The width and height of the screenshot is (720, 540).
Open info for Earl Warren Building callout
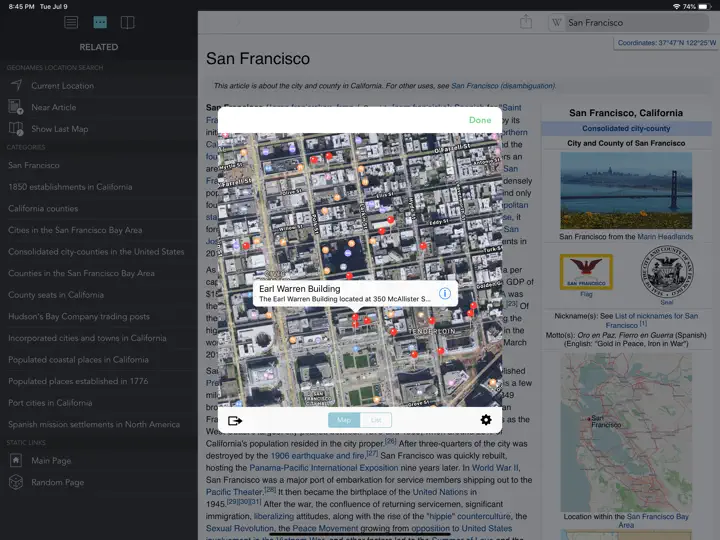point(444,293)
